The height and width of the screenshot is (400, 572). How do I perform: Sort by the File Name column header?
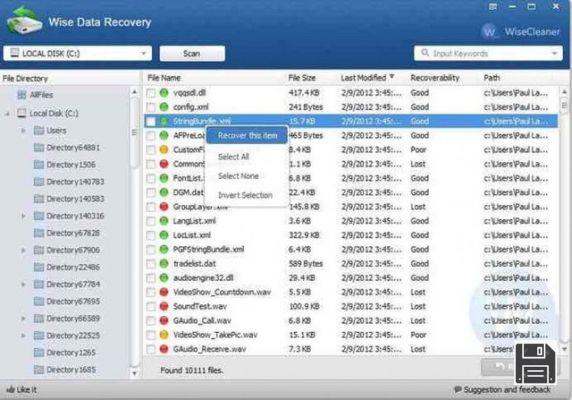pyautogui.click(x=164, y=78)
